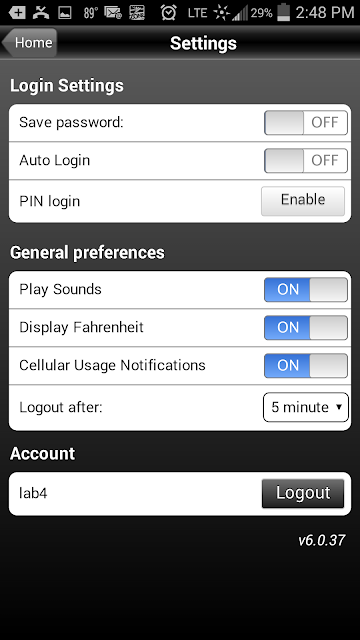Tap the 89° temperature status icon
The height and width of the screenshot is (640, 360).
coord(89,13)
